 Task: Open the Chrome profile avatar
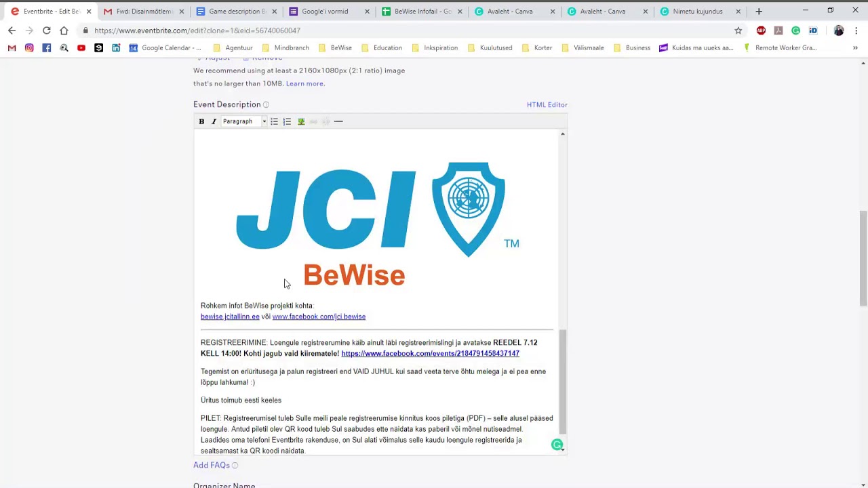(839, 30)
